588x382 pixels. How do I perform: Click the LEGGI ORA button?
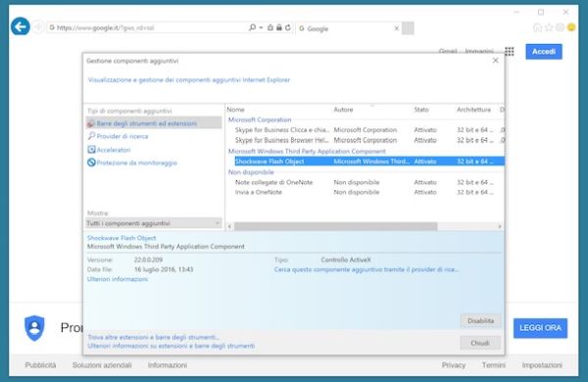click(540, 328)
